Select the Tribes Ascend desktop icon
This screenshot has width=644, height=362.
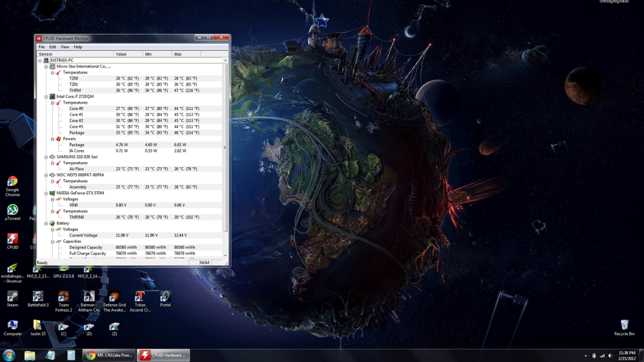coord(140,301)
